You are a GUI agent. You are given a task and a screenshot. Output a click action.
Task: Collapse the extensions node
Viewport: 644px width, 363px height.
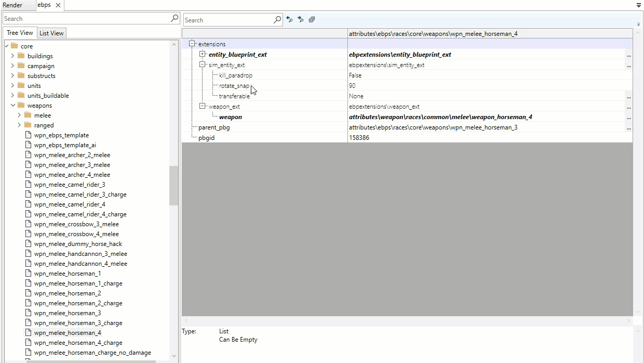(x=192, y=44)
